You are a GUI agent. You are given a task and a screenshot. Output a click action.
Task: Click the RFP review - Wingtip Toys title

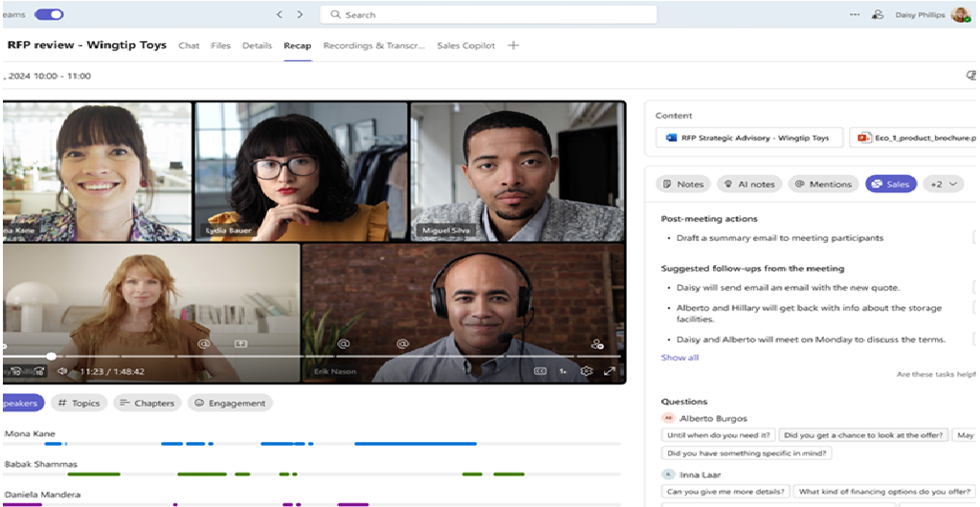[x=87, y=45]
